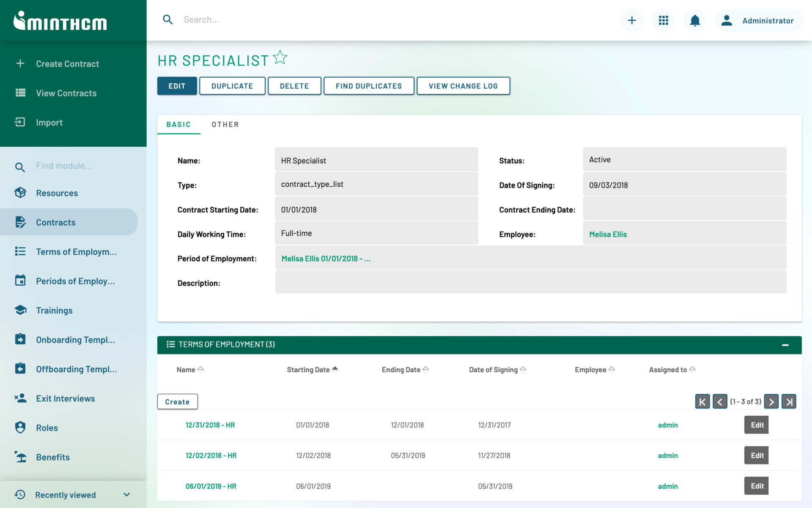The height and width of the screenshot is (508, 812).
Task: Open the app grid icon in the top bar
Action: pos(663,20)
